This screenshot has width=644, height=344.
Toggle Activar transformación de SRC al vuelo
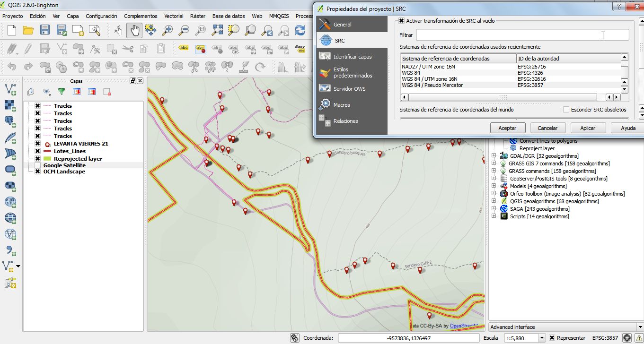[x=402, y=21]
